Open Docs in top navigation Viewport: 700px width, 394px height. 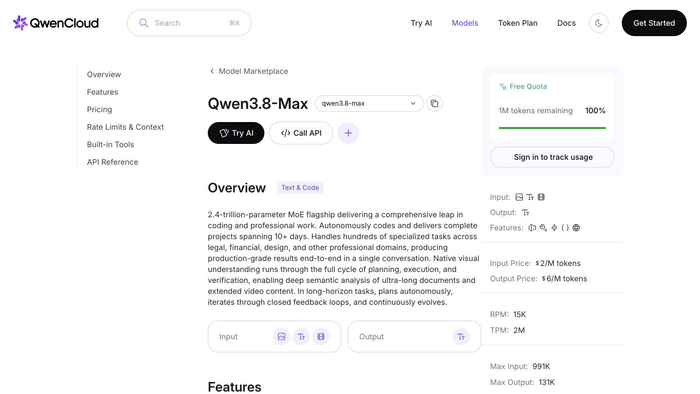(x=566, y=23)
